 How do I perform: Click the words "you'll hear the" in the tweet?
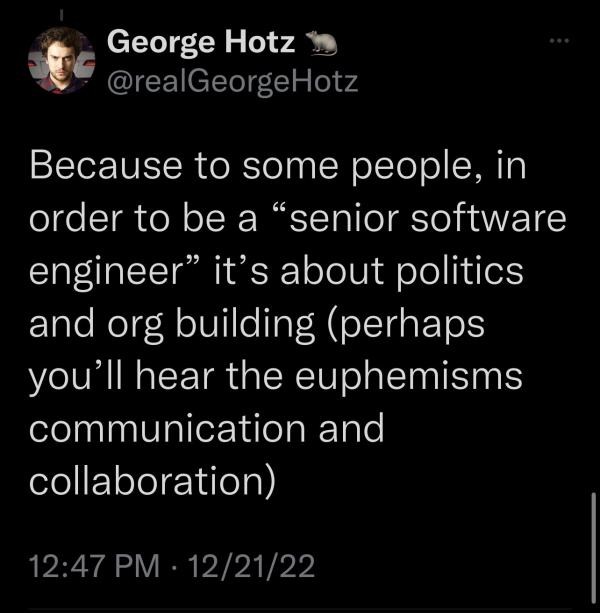pyautogui.click(x=156, y=378)
